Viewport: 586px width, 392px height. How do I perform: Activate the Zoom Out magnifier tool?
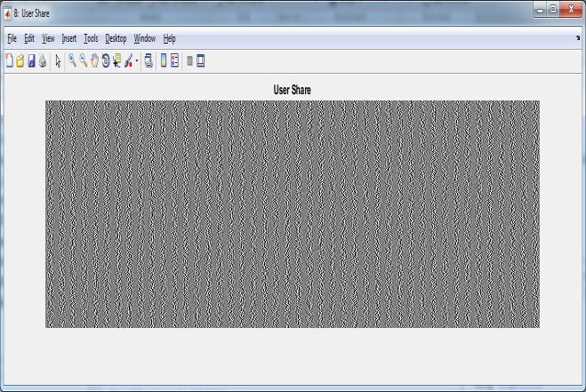[x=84, y=60]
